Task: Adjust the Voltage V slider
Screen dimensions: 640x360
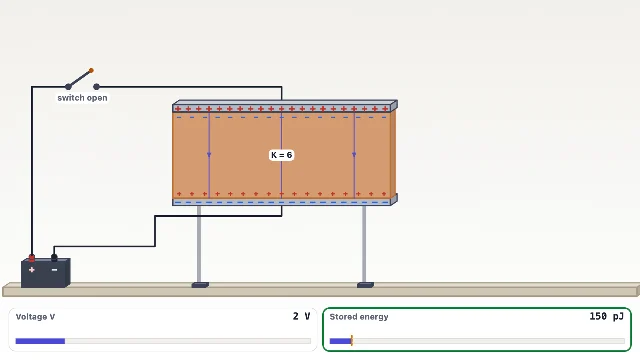Action: coord(163,341)
